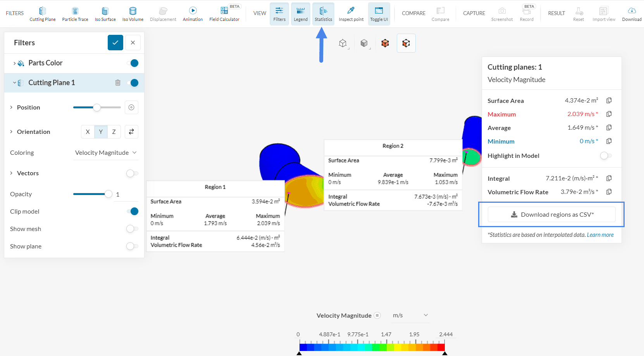Image resolution: width=644 pixels, height=356 pixels.
Task: Toggle the Legend view button
Action: coord(301,14)
